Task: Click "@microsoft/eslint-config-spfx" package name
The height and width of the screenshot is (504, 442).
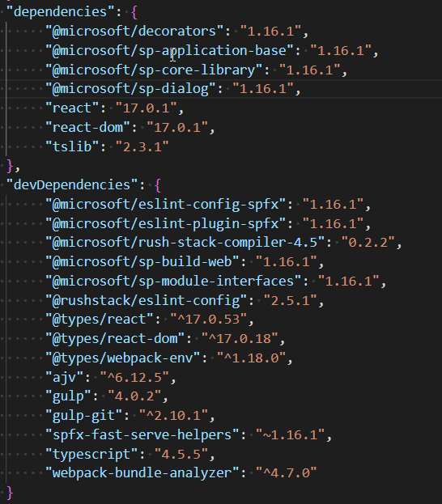Action: (166, 204)
